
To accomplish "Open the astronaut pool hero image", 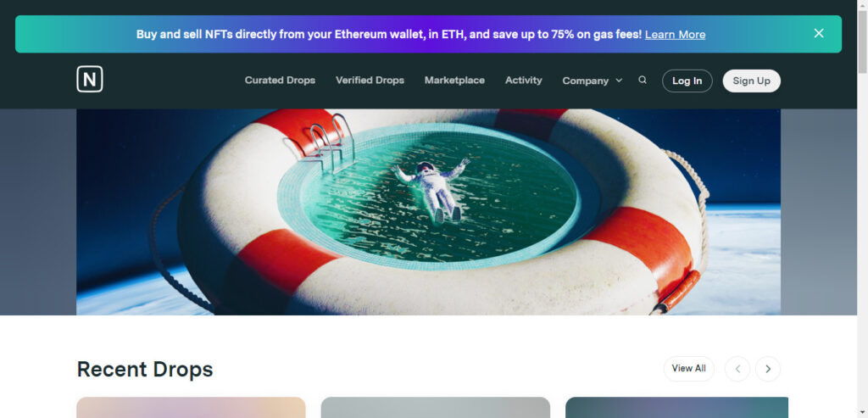I will click(x=428, y=212).
